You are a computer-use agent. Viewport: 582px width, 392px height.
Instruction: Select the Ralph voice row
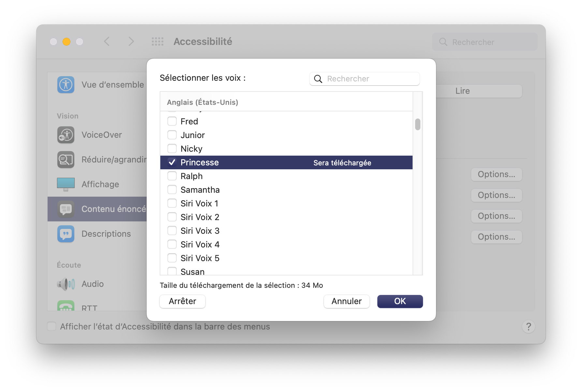[286, 176]
